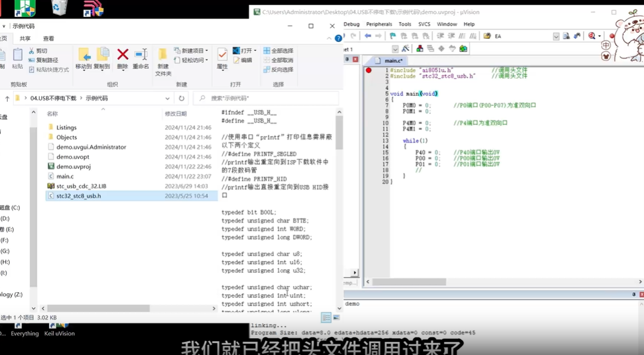Click Pack Installer icon in µVision toolbar
The height and width of the screenshot is (355, 644).
tap(463, 48)
